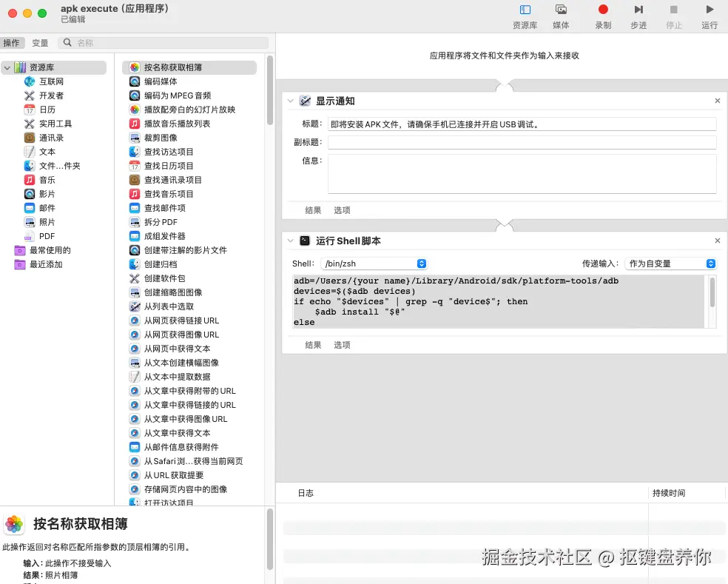The height and width of the screenshot is (584, 728).
Task: Open the Shell /bin/zsh dropdown
Action: 374,264
